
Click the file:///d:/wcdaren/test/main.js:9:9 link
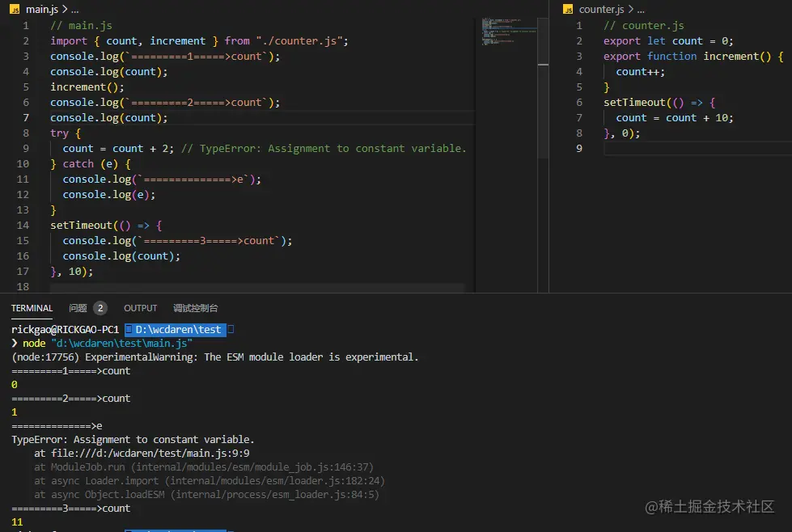point(150,454)
